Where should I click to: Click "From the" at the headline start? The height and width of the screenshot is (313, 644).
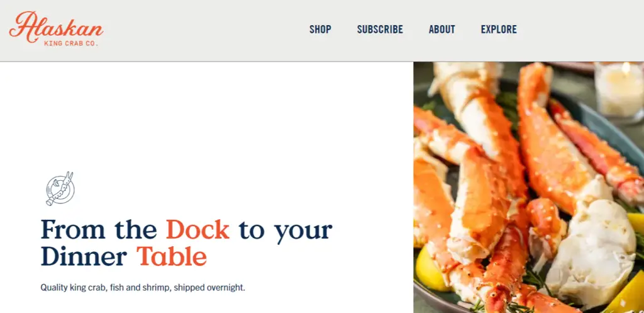(x=99, y=230)
